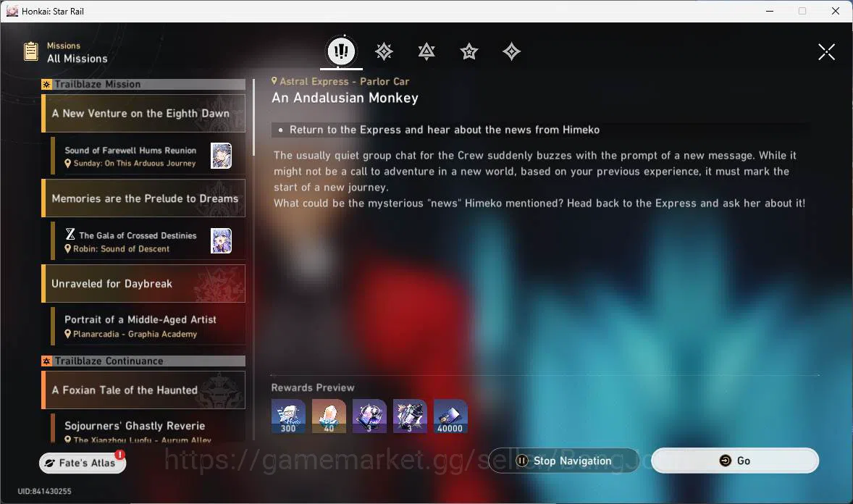Open Sojourners' Ghastly Reverie mission
This screenshot has height=504, width=853.
[x=148, y=428]
